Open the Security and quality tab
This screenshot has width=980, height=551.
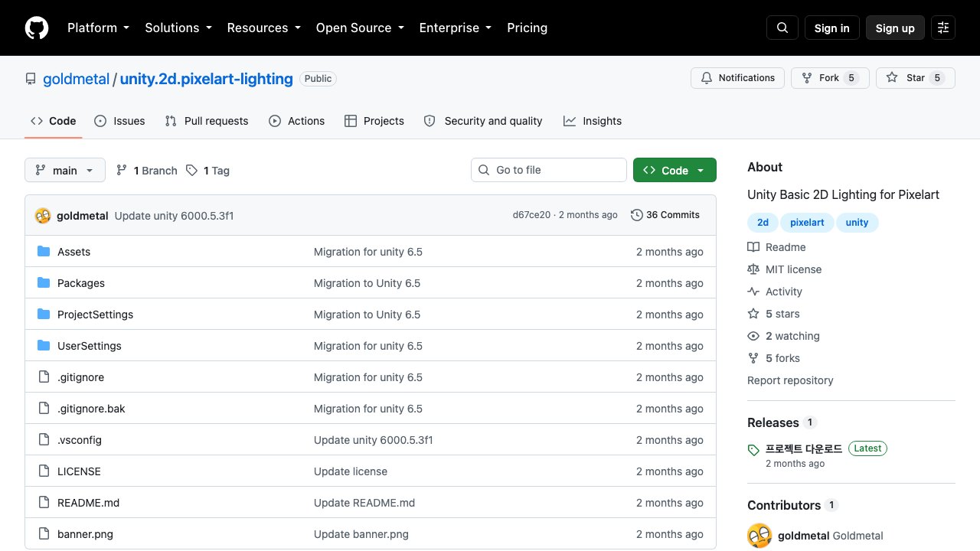[x=483, y=121]
